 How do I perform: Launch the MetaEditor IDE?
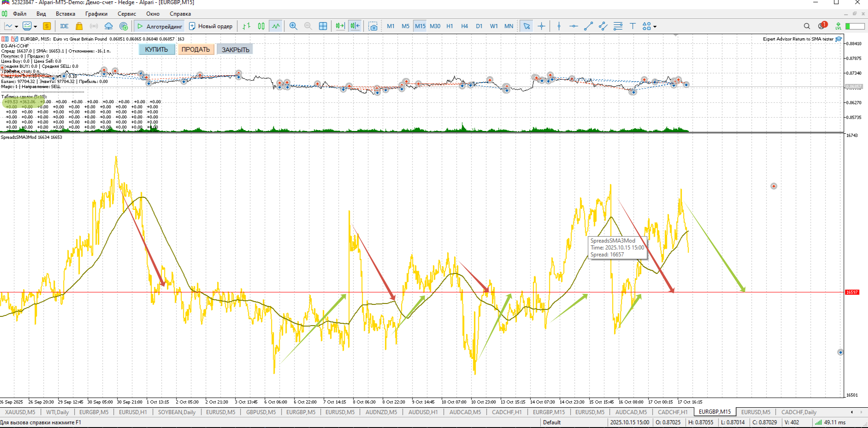pyautogui.click(x=64, y=26)
